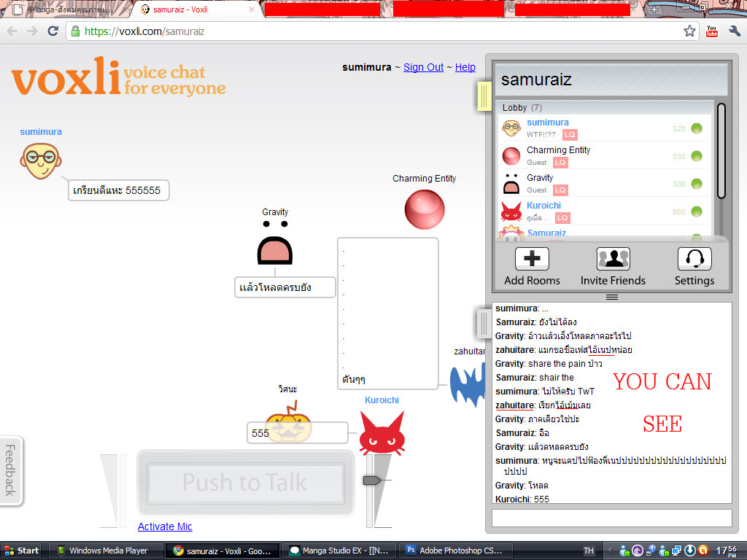This screenshot has height=560, width=747.
Task: Click Gravity chat bubble text
Action: click(275, 287)
